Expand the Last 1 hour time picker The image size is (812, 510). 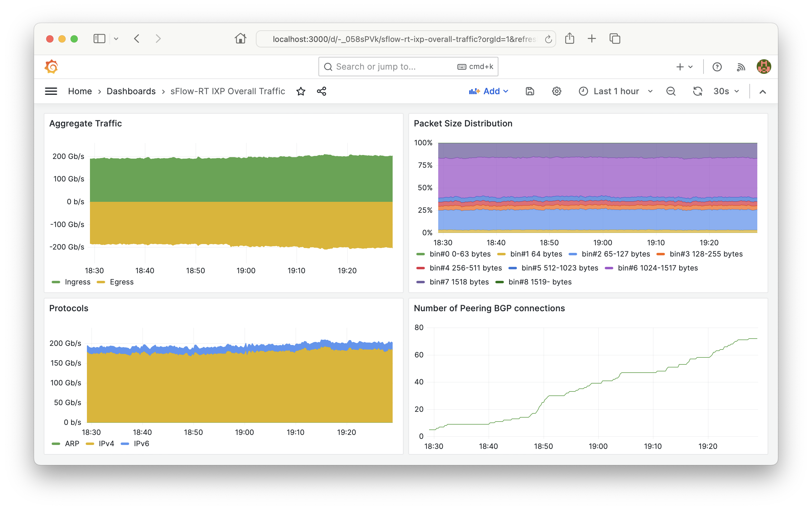(616, 91)
